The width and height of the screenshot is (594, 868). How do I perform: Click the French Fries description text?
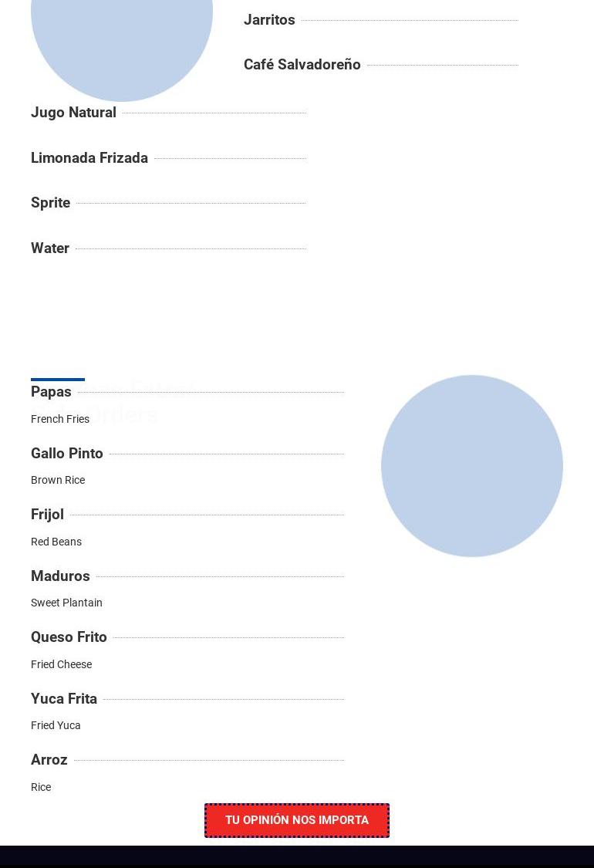point(60,419)
